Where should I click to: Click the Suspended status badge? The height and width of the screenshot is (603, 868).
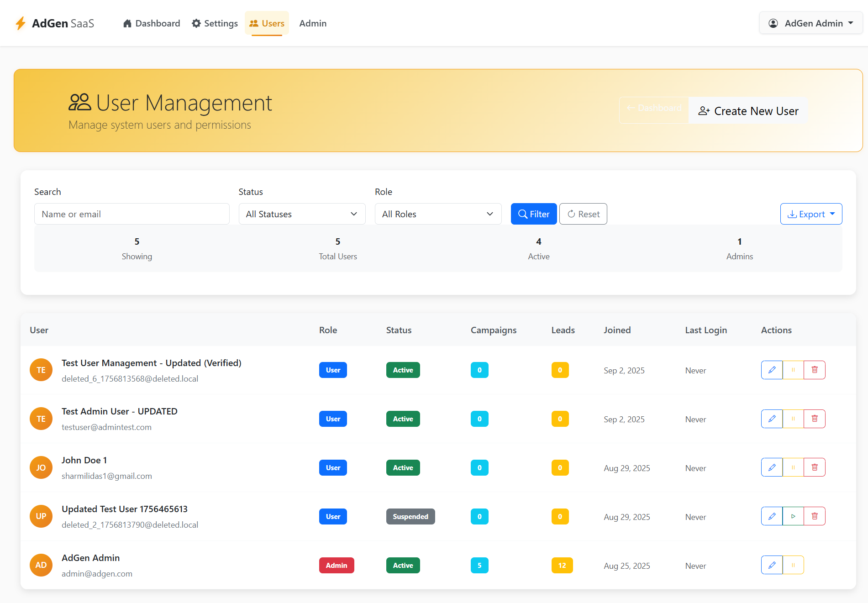point(410,516)
